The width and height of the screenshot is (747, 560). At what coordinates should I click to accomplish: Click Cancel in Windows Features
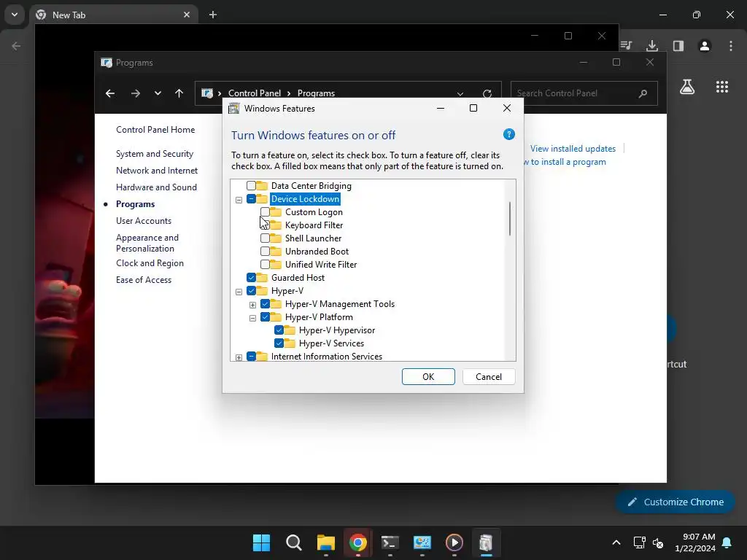(x=489, y=377)
